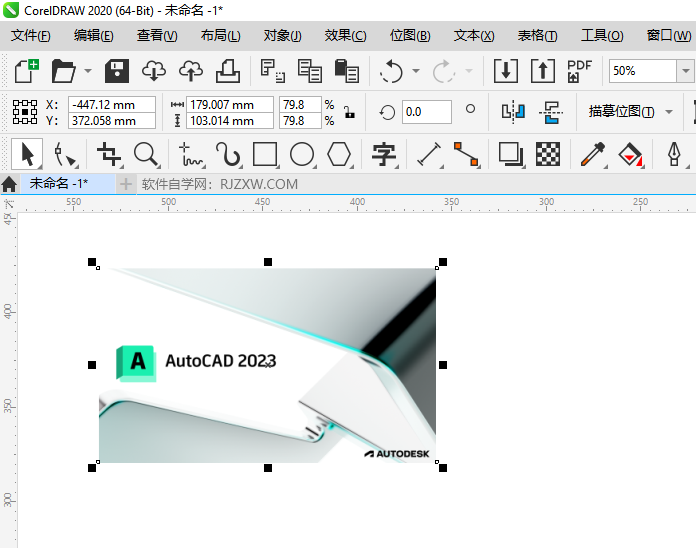The width and height of the screenshot is (696, 548).
Task: Create a new document with New icon
Action: 27,71
